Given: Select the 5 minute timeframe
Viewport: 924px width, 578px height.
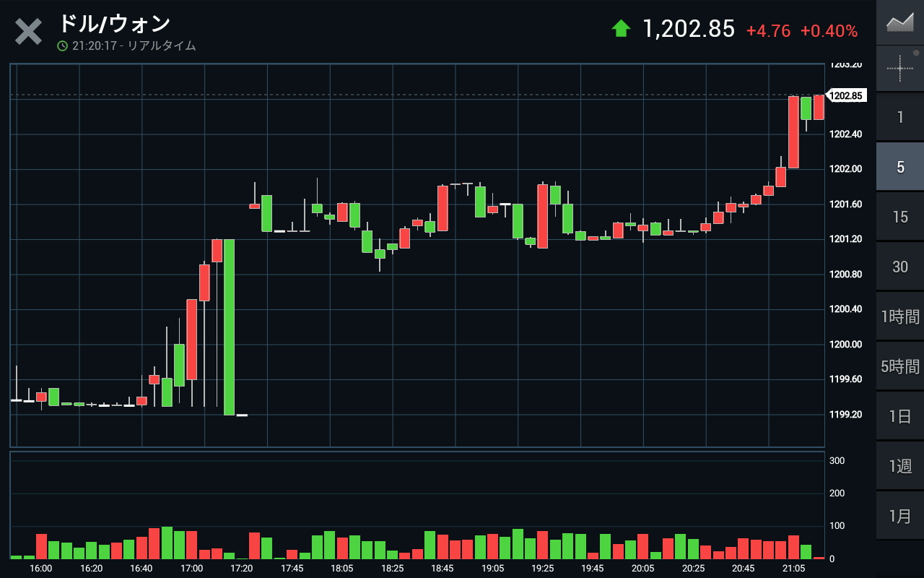Looking at the screenshot, I should click(899, 167).
